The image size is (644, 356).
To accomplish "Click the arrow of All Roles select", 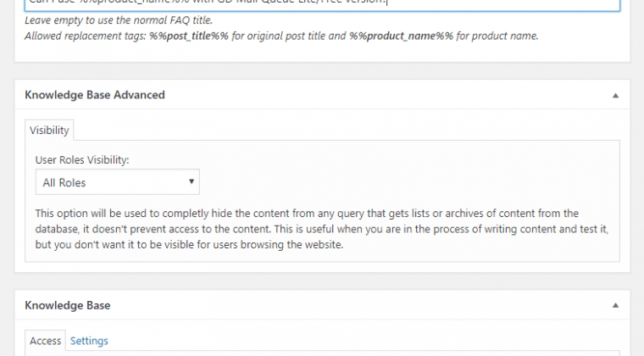I will click(191, 181).
